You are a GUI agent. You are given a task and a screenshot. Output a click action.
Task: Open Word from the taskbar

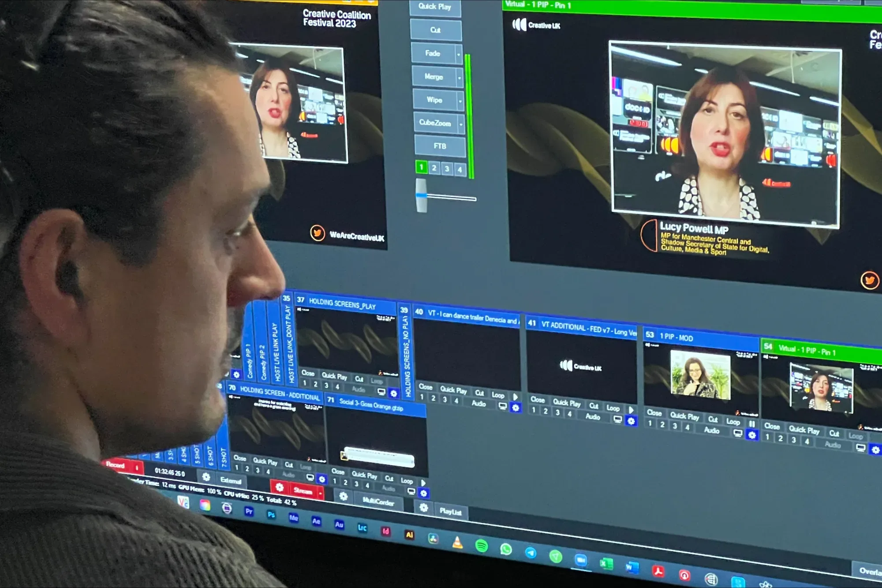point(632,567)
